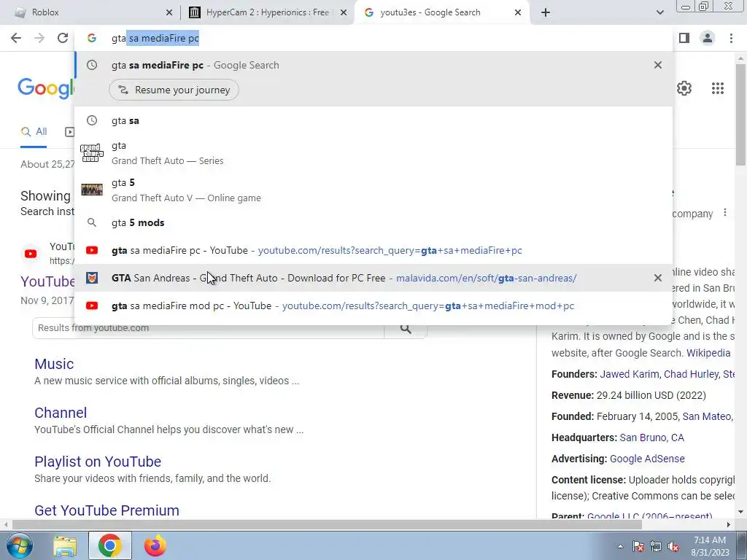Select the All search results tab
The height and width of the screenshot is (560, 747).
(x=34, y=132)
